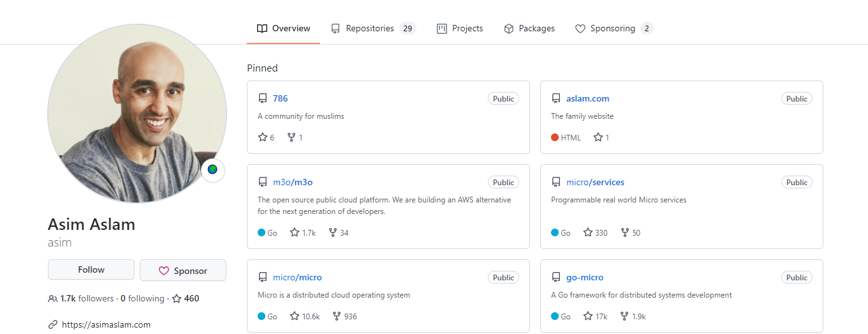Open the Overview tab
The image size is (868, 334).
click(x=283, y=28)
